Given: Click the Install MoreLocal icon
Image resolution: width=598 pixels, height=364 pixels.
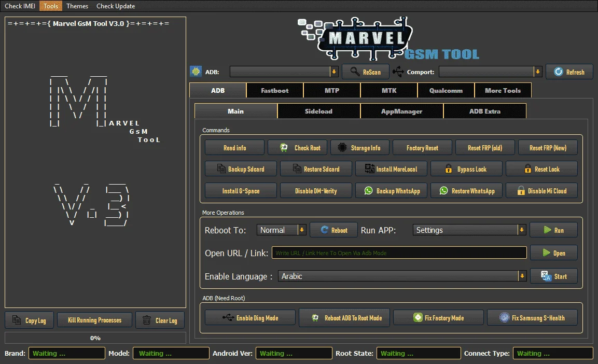Looking at the screenshot, I should pyautogui.click(x=370, y=169).
